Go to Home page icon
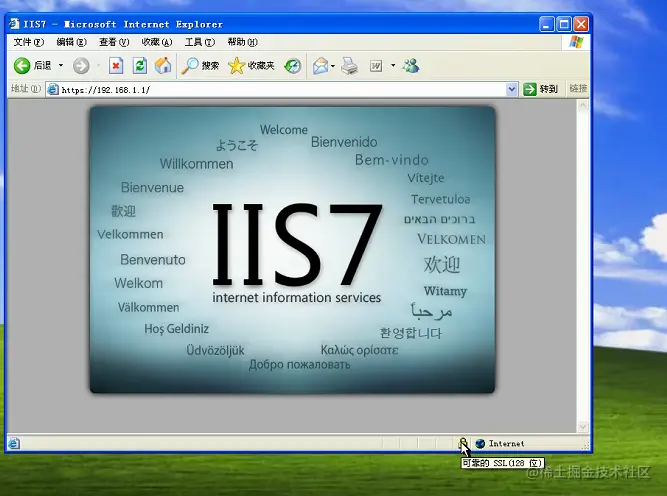This screenshot has height=496, width=667. click(x=163, y=66)
